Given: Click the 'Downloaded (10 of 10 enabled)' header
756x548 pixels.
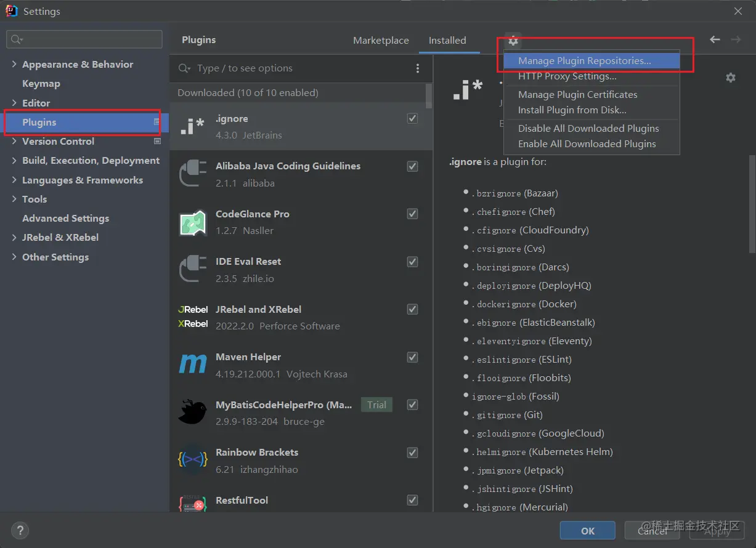Looking at the screenshot, I should tap(248, 93).
